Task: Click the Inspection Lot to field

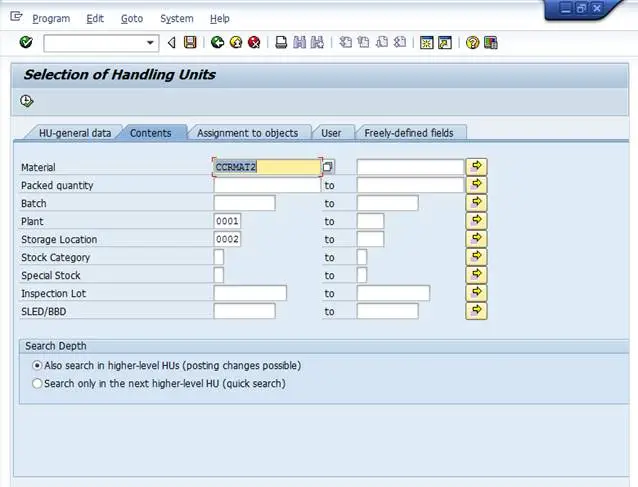Action: pos(393,293)
